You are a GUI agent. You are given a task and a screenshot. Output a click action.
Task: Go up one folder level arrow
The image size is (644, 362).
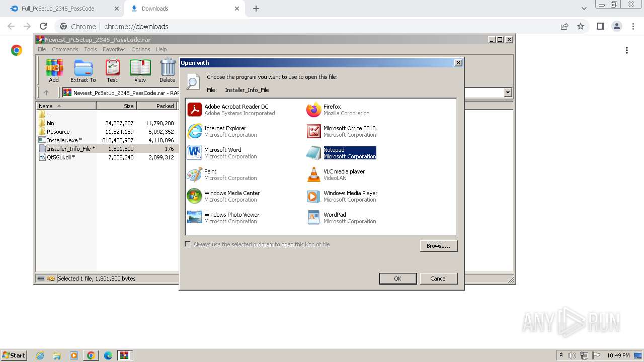(x=46, y=93)
